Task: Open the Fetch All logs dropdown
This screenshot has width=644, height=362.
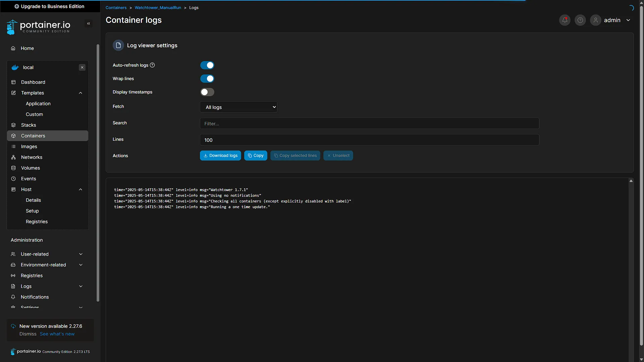Action: click(x=239, y=107)
